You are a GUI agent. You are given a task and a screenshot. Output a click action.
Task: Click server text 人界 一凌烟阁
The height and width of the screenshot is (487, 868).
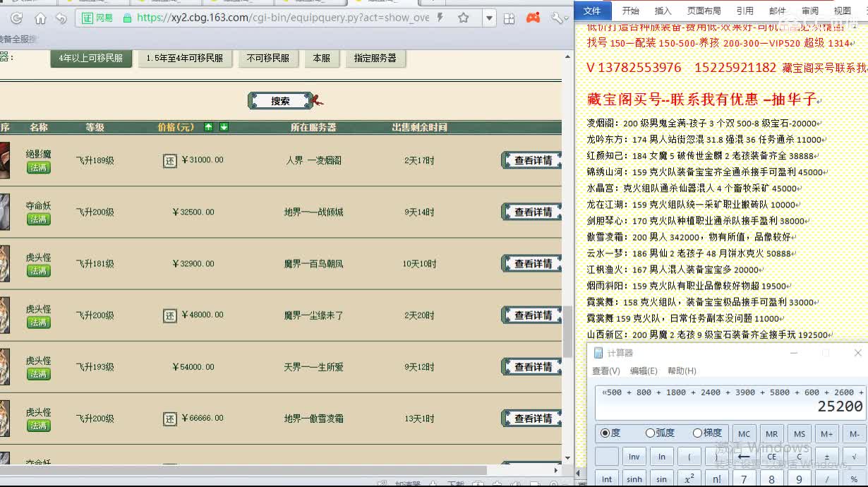[313, 160]
